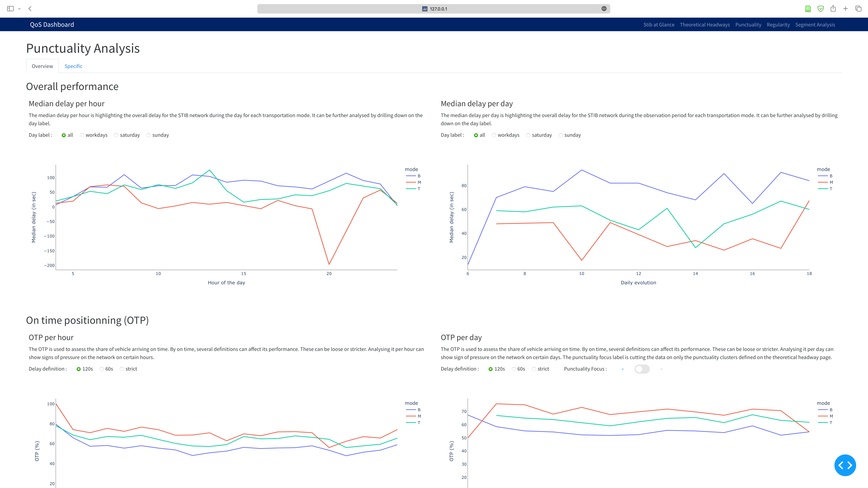The image size is (868, 488).
Task: Choose 120s delay definition for OTP per hour
Action: point(78,369)
